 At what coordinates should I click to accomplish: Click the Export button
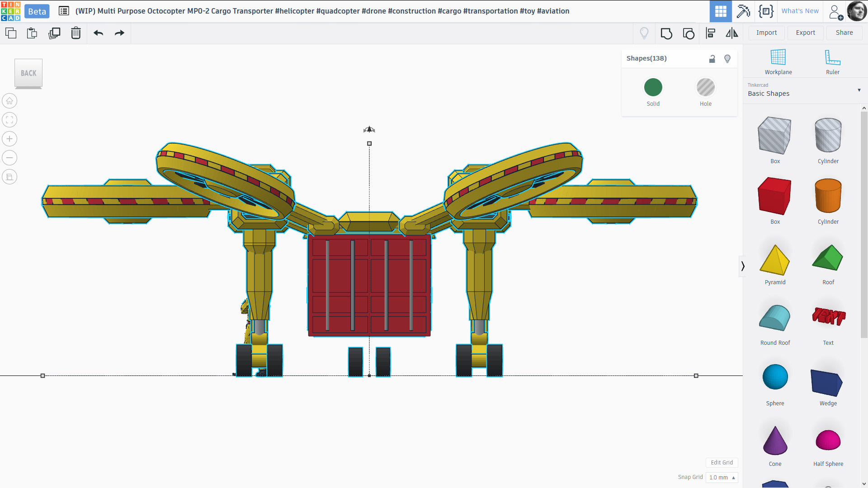(805, 33)
